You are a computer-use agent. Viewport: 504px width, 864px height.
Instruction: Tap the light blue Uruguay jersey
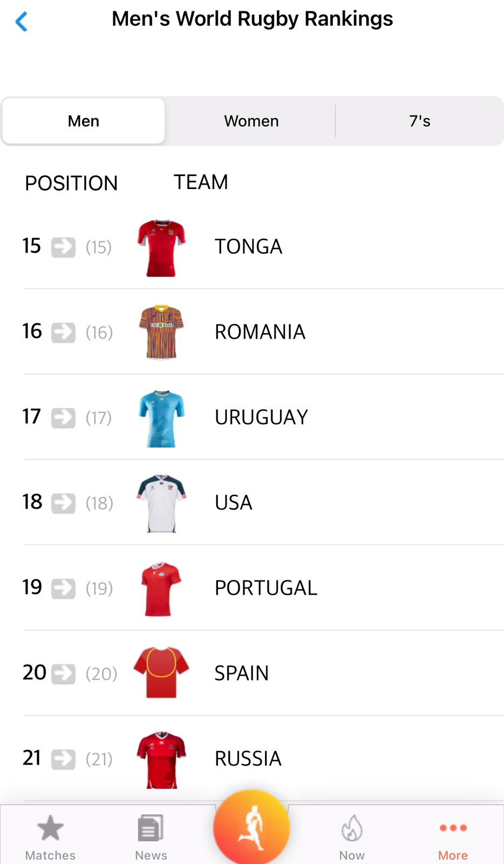point(161,418)
